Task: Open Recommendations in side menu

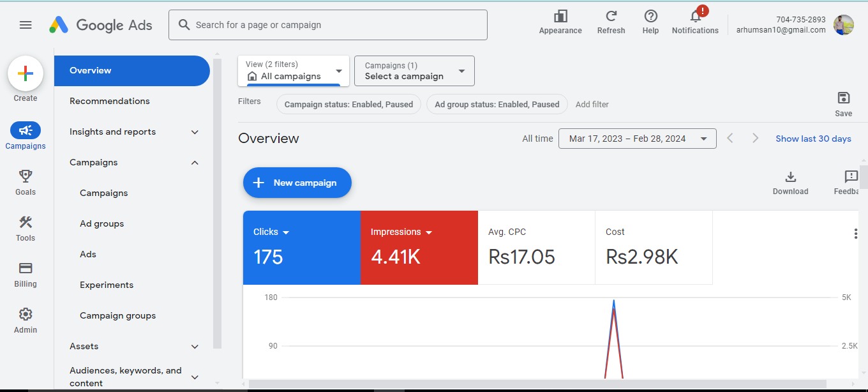Action: click(x=110, y=101)
